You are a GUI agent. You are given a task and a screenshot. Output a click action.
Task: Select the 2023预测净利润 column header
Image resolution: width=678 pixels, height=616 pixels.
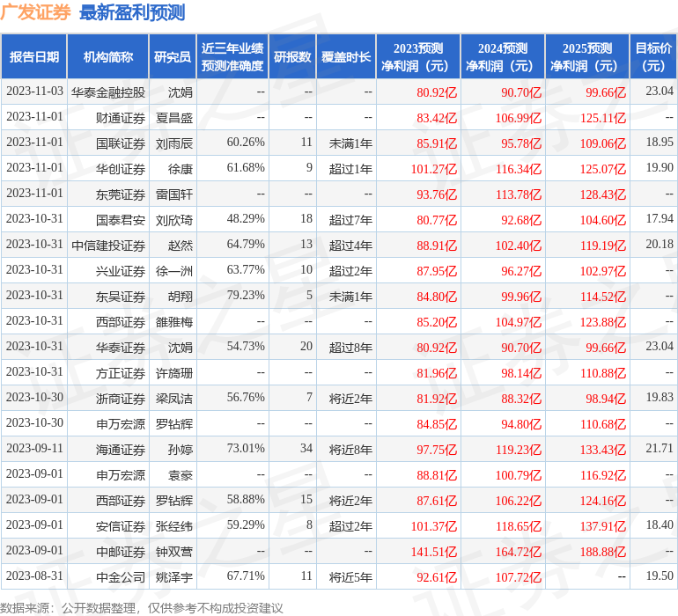(418, 56)
